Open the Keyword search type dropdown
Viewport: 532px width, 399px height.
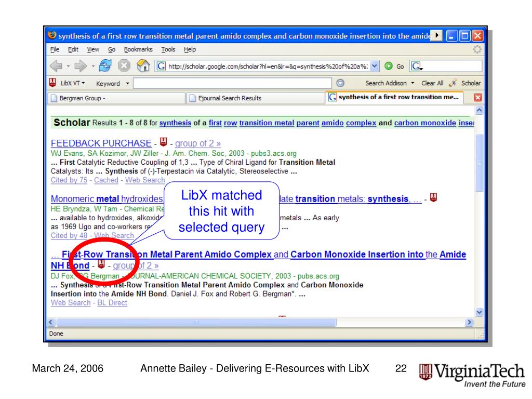pos(128,83)
